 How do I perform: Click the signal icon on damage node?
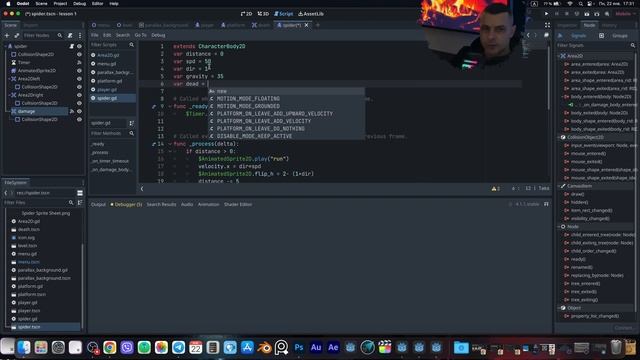pos(72,111)
